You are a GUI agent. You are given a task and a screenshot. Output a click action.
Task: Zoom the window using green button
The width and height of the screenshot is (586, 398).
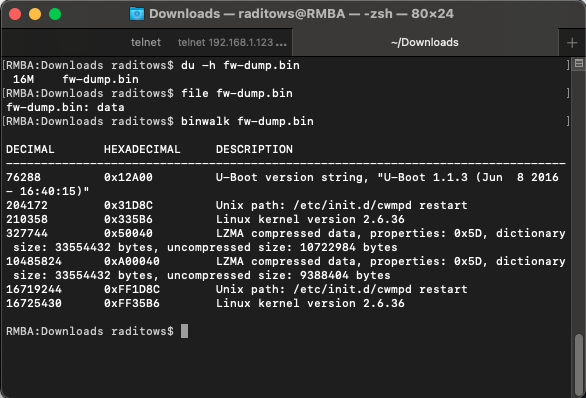point(55,14)
